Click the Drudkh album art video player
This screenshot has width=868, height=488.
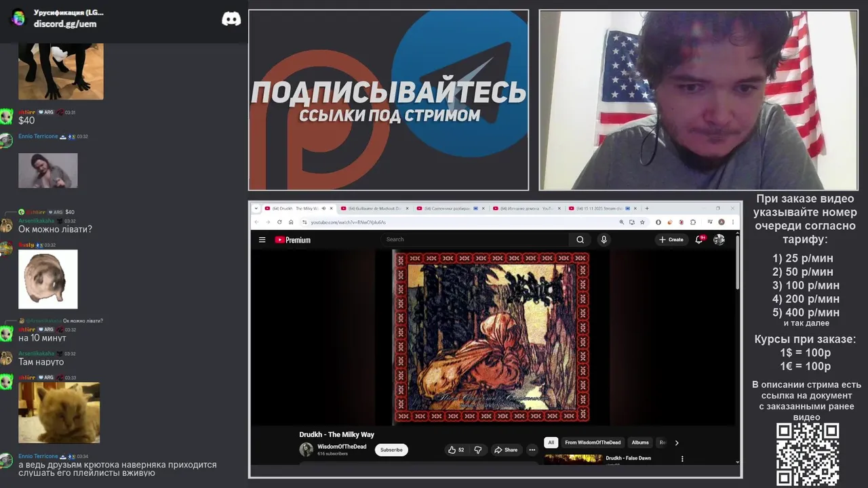[x=492, y=338]
